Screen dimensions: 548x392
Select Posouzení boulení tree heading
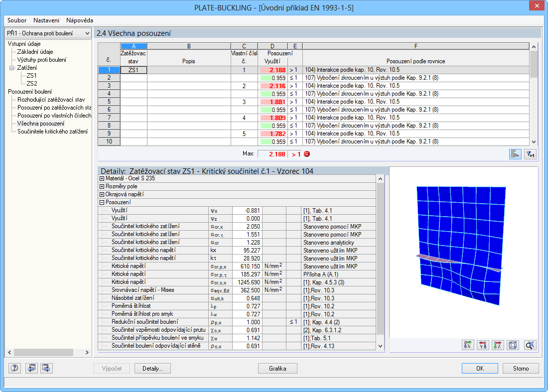tap(30, 92)
